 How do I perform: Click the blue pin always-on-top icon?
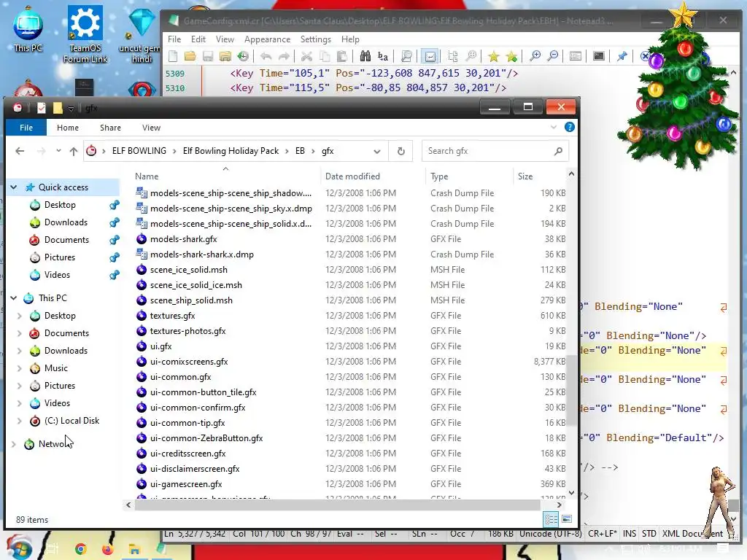click(622, 57)
